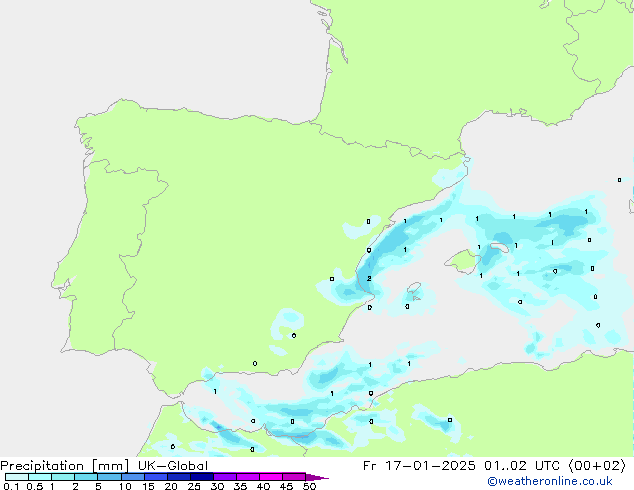Select the 40–45 mm magenta legend swatch
The image size is (634, 490).
(271, 477)
